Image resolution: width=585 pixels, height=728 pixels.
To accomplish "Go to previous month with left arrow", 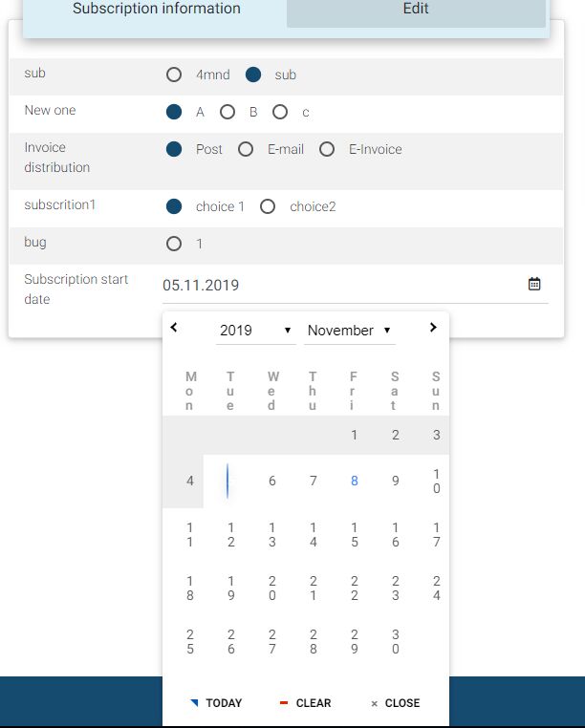I will pos(174,328).
